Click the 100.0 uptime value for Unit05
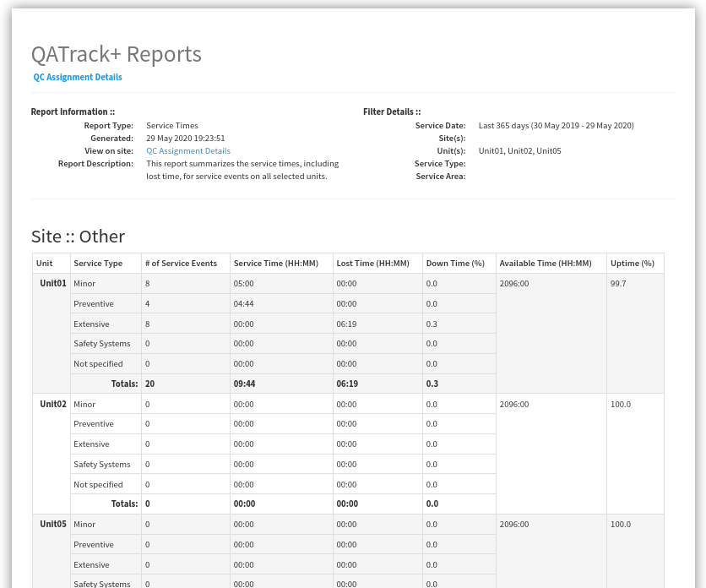706x588 pixels. click(621, 525)
